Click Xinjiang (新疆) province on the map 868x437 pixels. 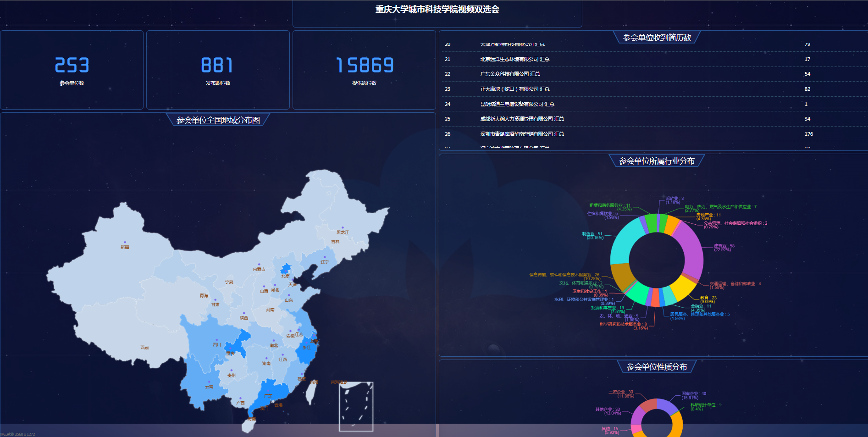pyautogui.click(x=124, y=257)
